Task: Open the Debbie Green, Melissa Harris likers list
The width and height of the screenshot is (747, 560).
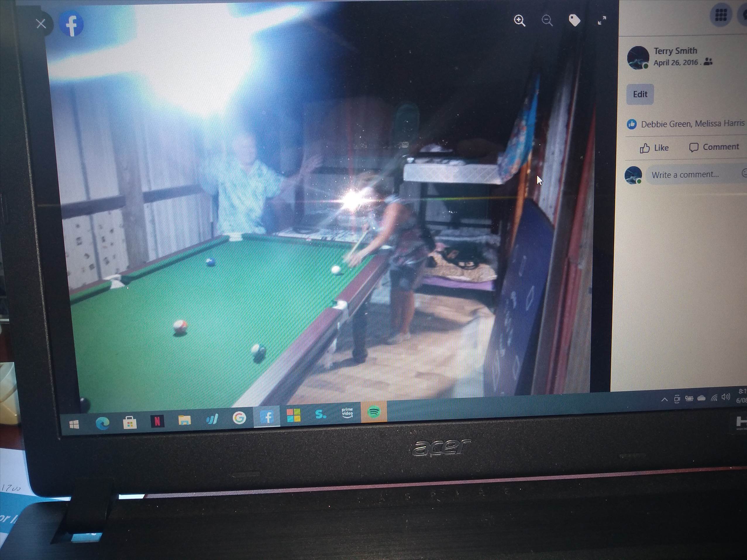Action: pyautogui.click(x=692, y=124)
